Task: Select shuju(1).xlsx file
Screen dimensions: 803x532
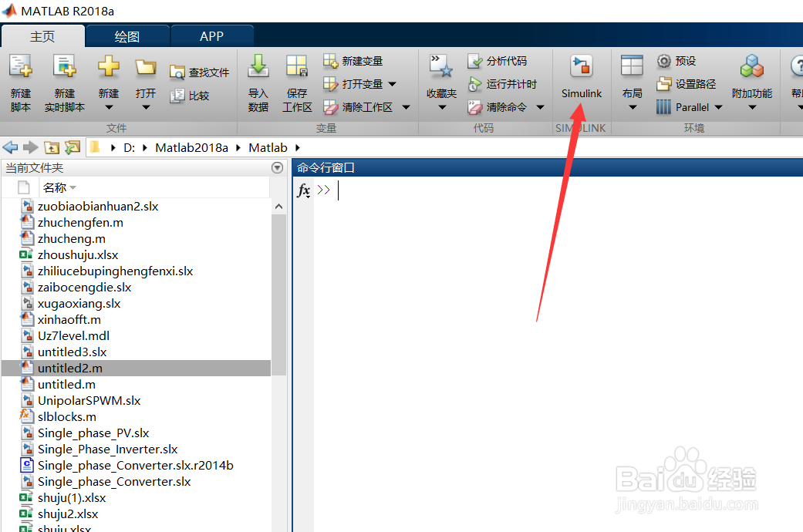Action: [x=72, y=498]
